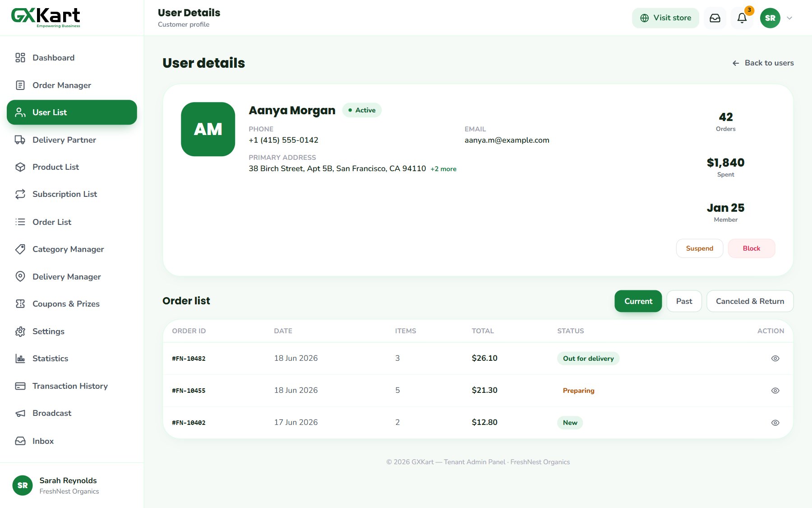Viewport: 812px width, 508px height.
Task: Click the Dashboard grid icon
Action: [x=20, y=58]
